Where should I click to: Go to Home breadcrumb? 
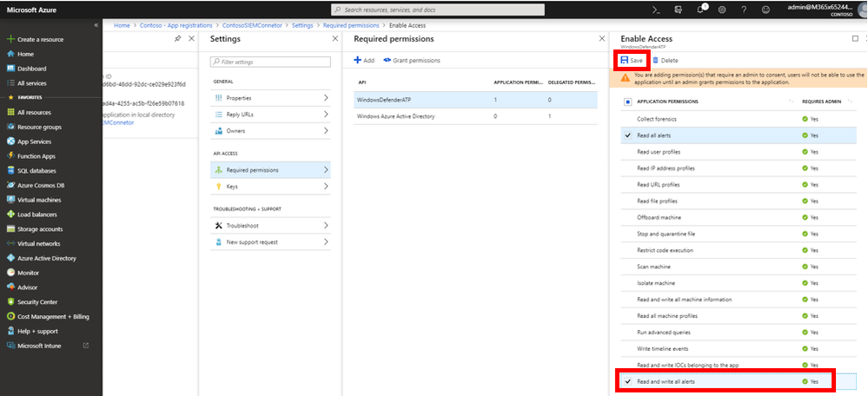122,25
